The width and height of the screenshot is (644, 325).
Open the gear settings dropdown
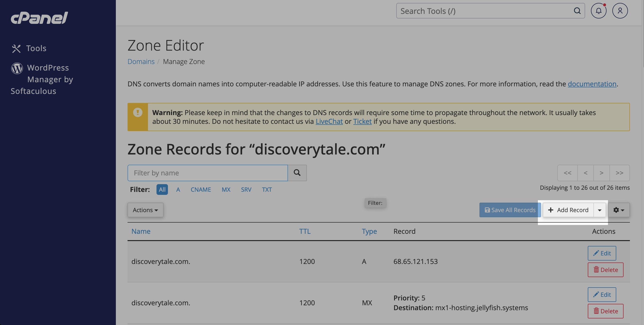click(618, 210)
